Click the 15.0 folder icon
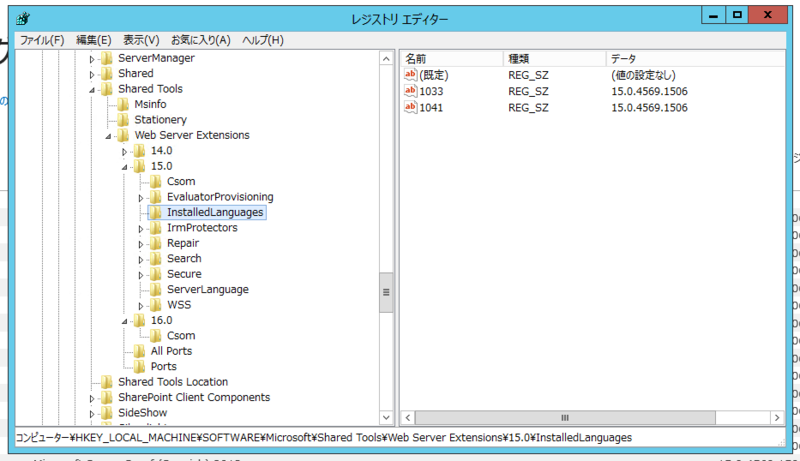The image size is (800, 461). pos(139,166)
